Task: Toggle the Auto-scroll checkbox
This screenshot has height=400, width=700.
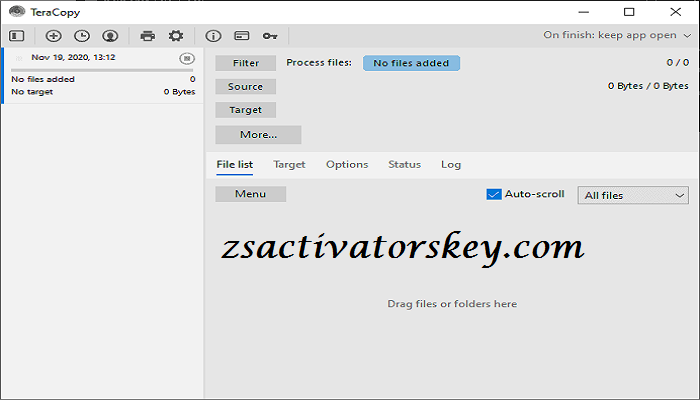Action: (x=494, y=194)
